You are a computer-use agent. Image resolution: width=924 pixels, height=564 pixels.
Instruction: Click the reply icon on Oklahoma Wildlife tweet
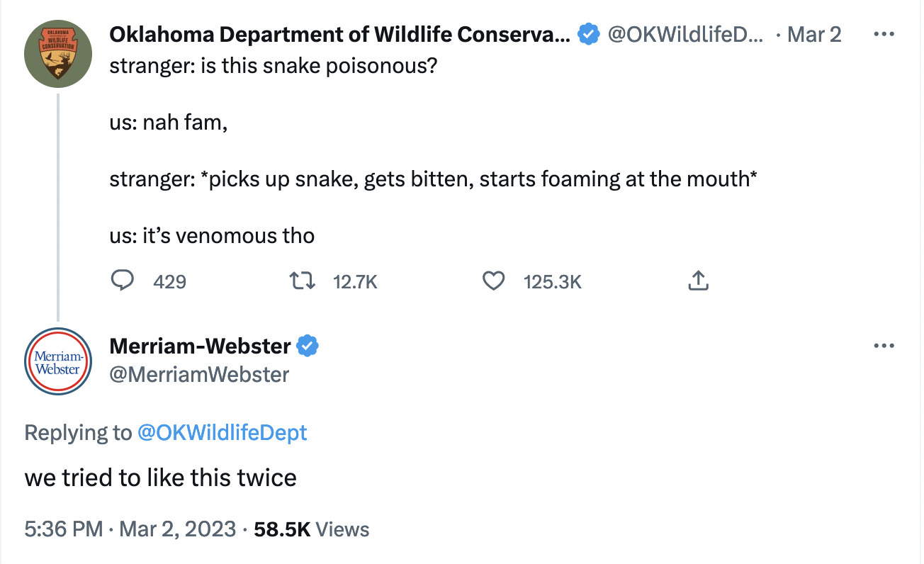(x=123, y=282)
